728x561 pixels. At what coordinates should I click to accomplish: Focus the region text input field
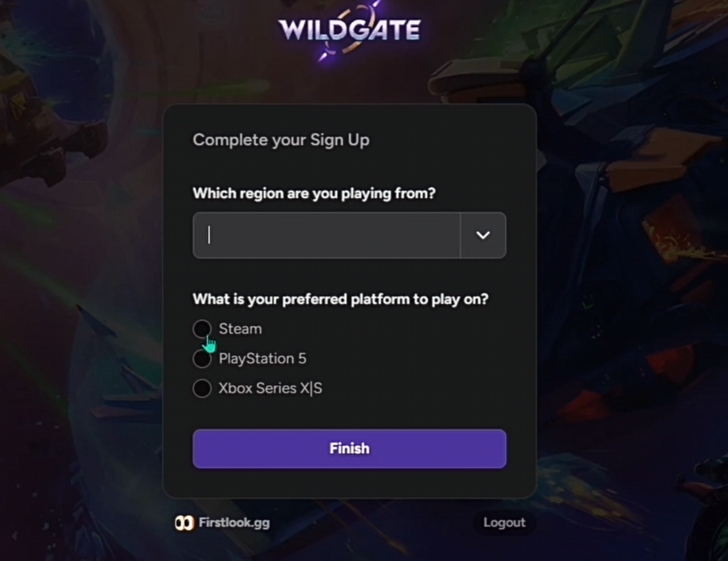[x=326, y=235]
